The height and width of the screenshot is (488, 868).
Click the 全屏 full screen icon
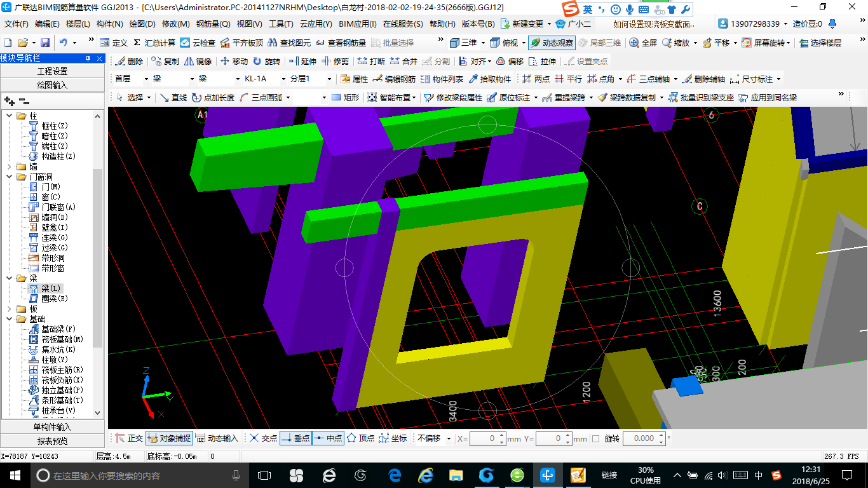[643, 43]
